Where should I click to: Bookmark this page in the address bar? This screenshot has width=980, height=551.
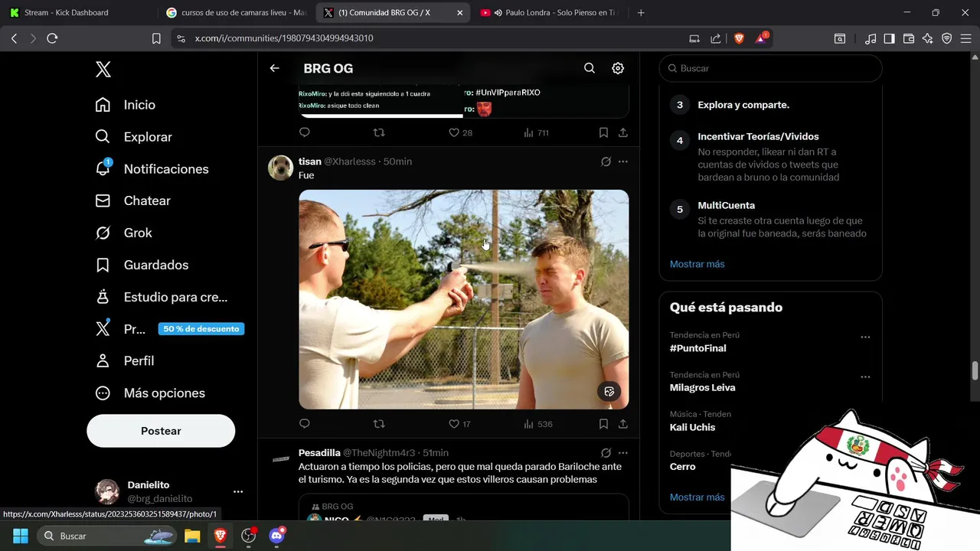(x=156, y=38)
